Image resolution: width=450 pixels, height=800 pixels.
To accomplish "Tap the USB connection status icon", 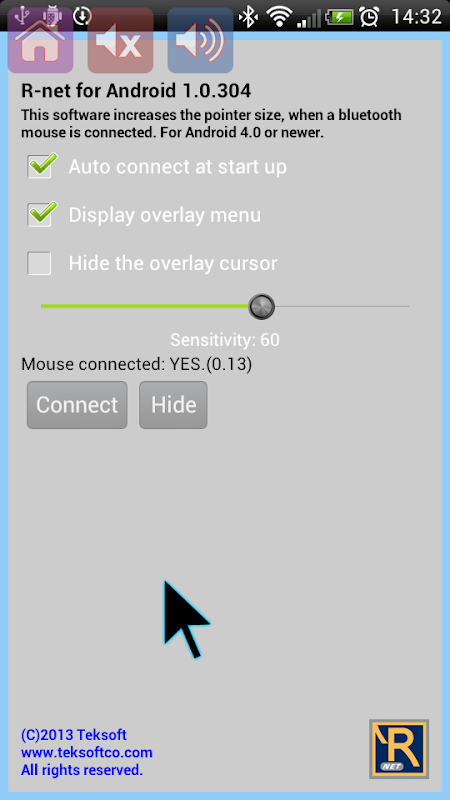I will tap(23, 14).
